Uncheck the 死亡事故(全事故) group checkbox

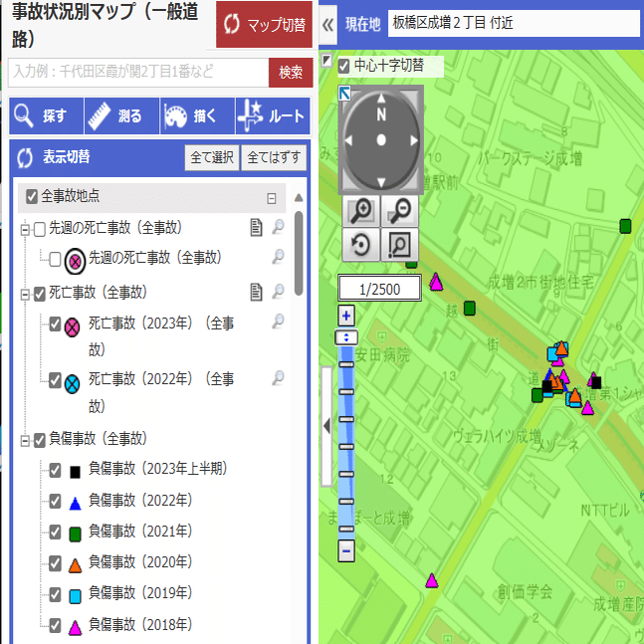click(40, 294)
